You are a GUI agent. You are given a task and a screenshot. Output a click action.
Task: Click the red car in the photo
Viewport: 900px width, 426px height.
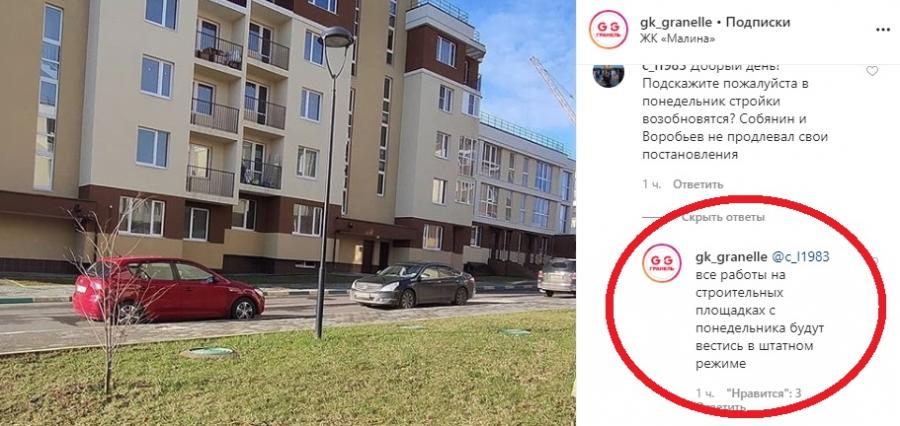click(x=168, y=289)
